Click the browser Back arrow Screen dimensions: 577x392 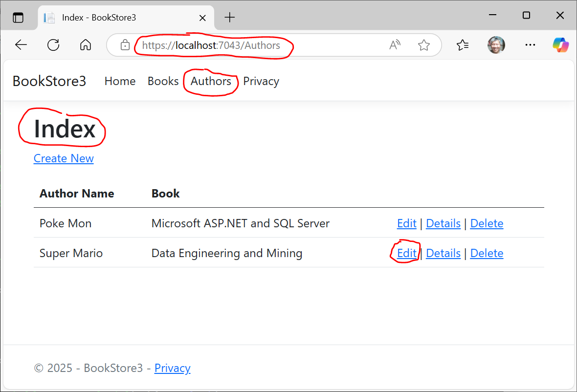(x=21, y=45)
